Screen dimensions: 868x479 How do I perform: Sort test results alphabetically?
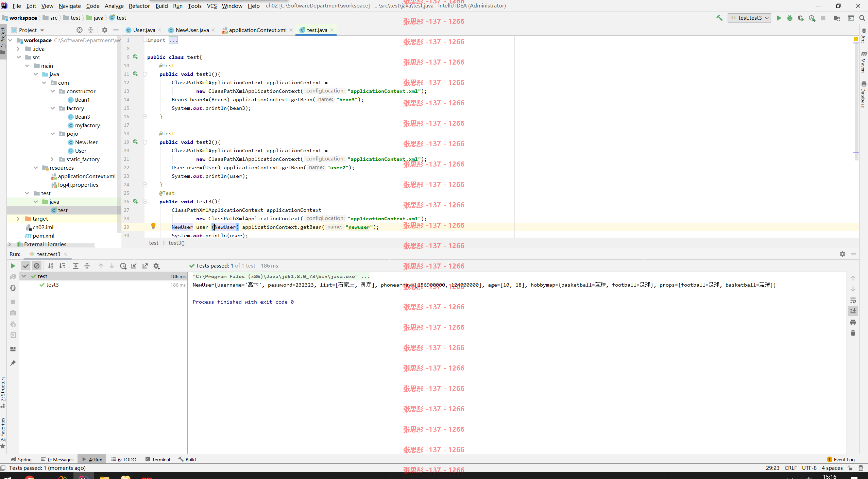click(x=51, y=266)
